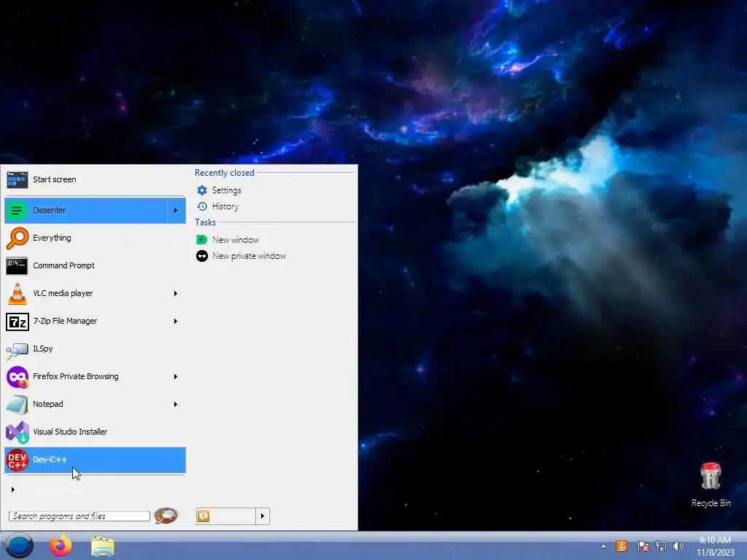
Task: Click the History clock icon
Action: (x=202, y=206)
